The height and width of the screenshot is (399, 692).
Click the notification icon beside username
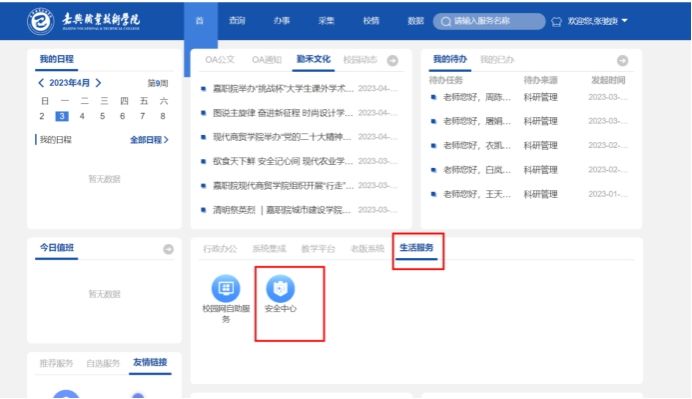(556, 21)
